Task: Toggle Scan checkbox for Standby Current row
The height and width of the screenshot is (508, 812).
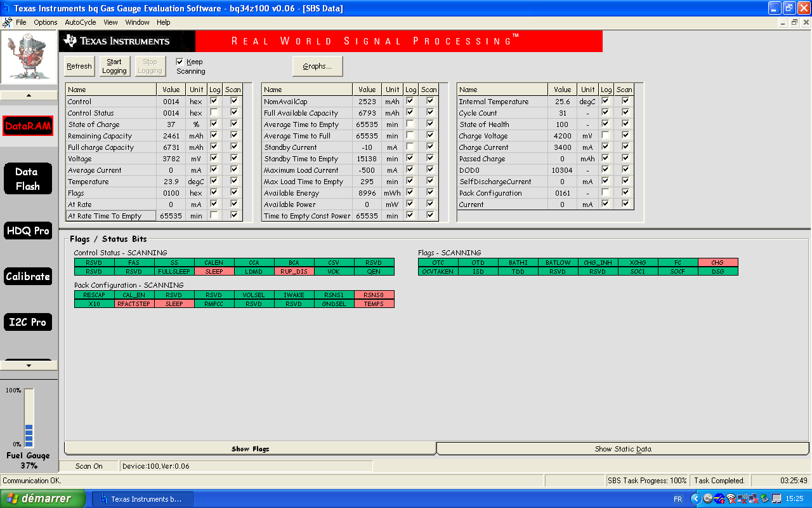Action: tap(430, 147)
